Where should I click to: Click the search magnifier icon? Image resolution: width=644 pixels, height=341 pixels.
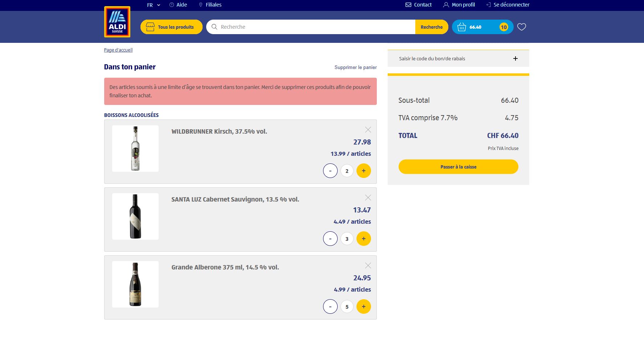pyautogui.click(x=214, y=27)
